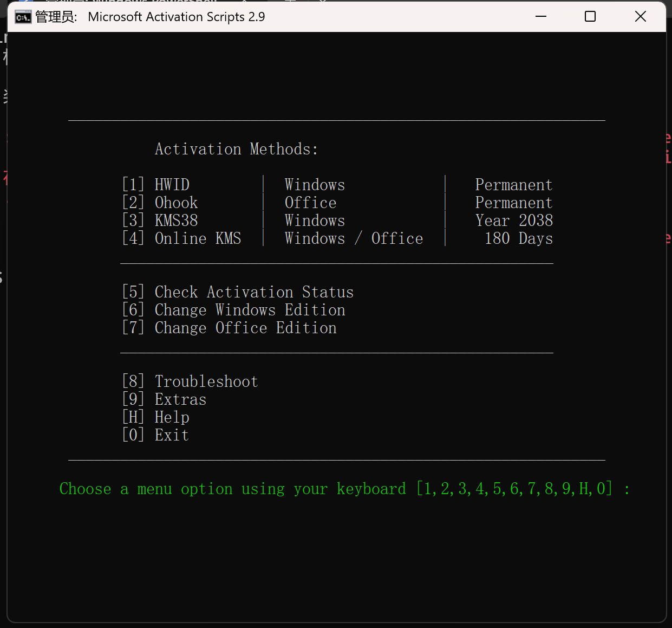Screen dimensions: 672x628
Task: Click the [7] Change Office Edition line
Action: pos(229,328)
